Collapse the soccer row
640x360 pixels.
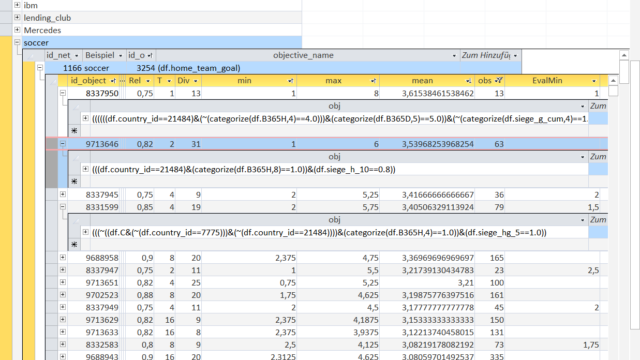pyautogui.click(x=17, y=42)
